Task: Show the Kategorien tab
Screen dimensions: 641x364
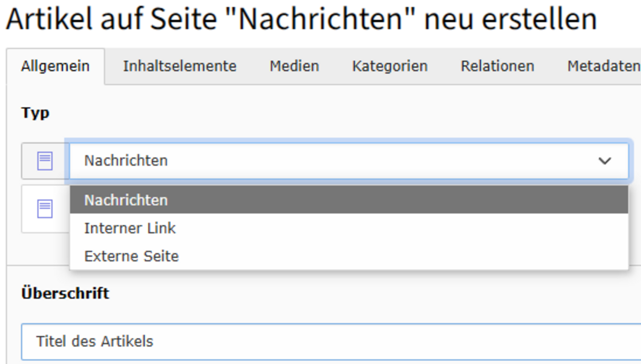Action: (390, 66)
